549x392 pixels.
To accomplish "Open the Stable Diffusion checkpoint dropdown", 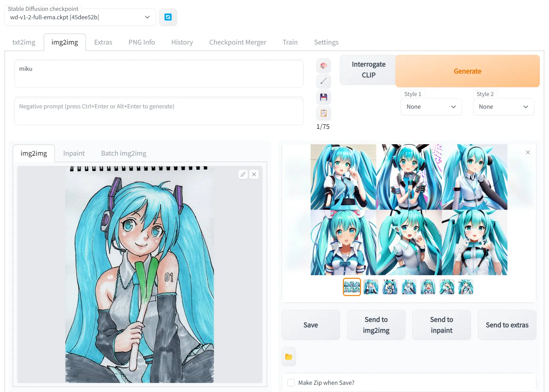I will (x=80, y=17).
